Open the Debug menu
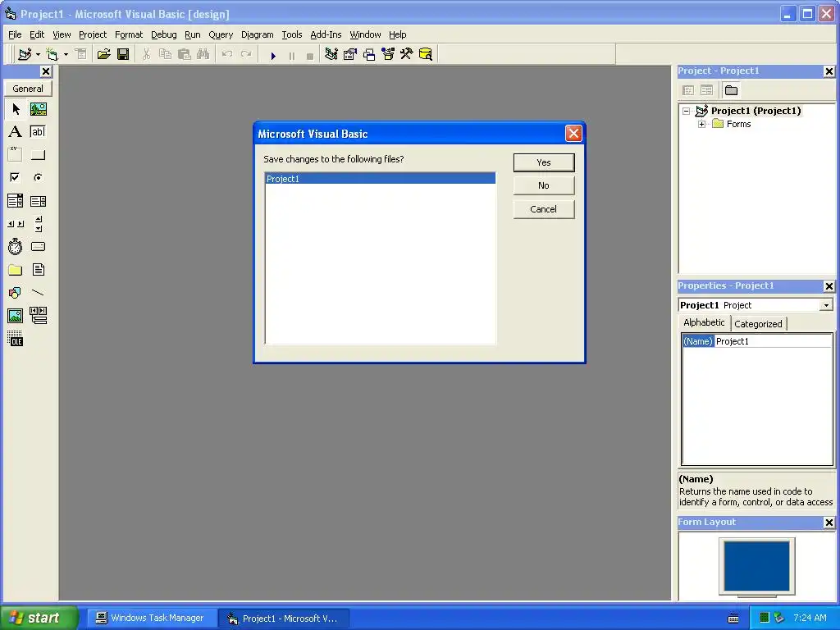 pos(164,34)
